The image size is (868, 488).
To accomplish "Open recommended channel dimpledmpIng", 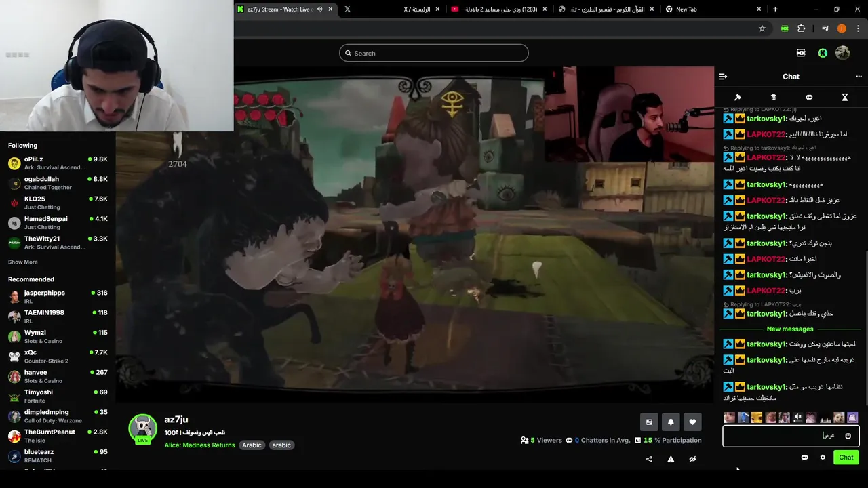I will pos(58,416).
